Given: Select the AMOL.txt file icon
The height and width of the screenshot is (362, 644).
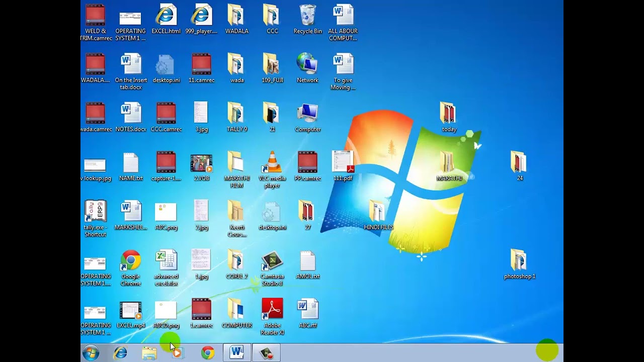Looking at the screenshot, I should click(x=307, y=264).
